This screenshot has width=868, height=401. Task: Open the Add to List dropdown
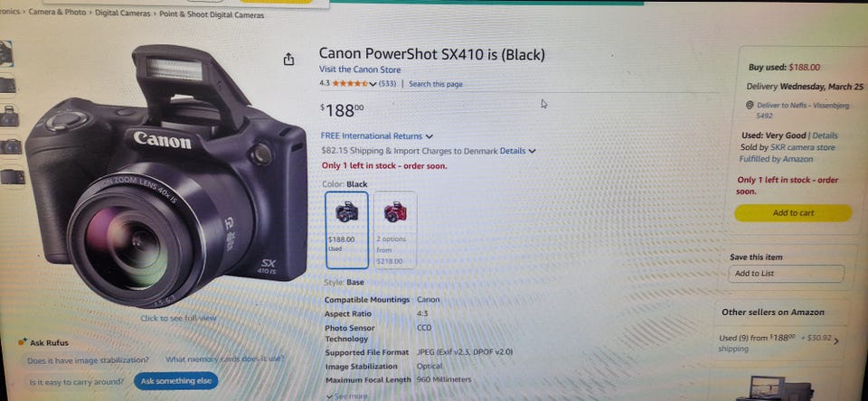point(786,274)
